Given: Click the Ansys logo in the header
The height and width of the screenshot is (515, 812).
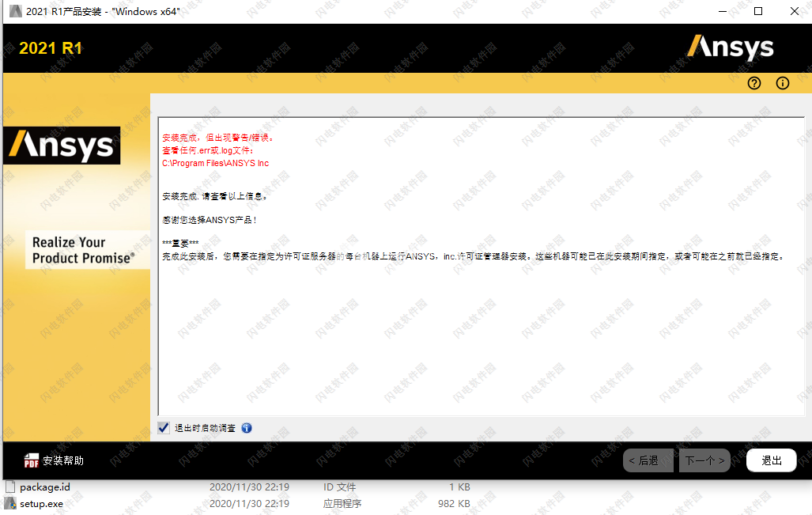Looking at the screenshot, I should click(x=731, y=47).
